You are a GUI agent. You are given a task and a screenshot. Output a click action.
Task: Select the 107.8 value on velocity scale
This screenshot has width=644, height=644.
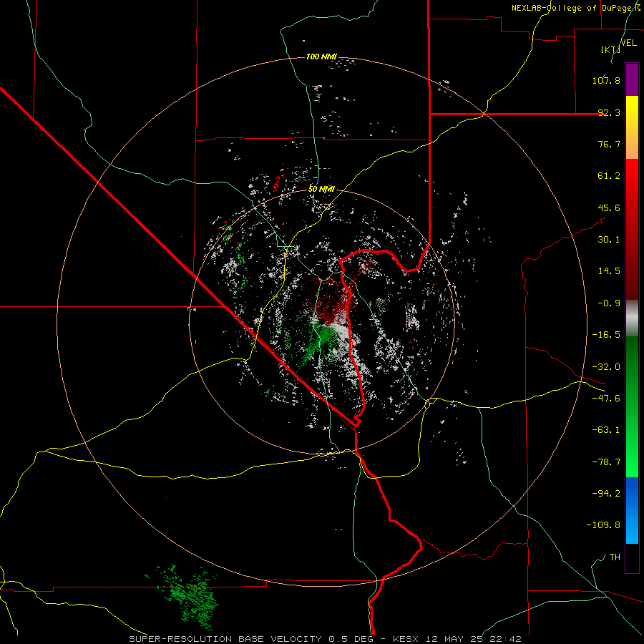pos(606,80)
